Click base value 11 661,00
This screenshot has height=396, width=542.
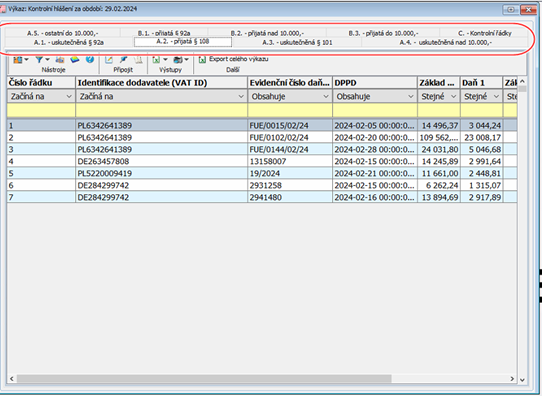439,173
